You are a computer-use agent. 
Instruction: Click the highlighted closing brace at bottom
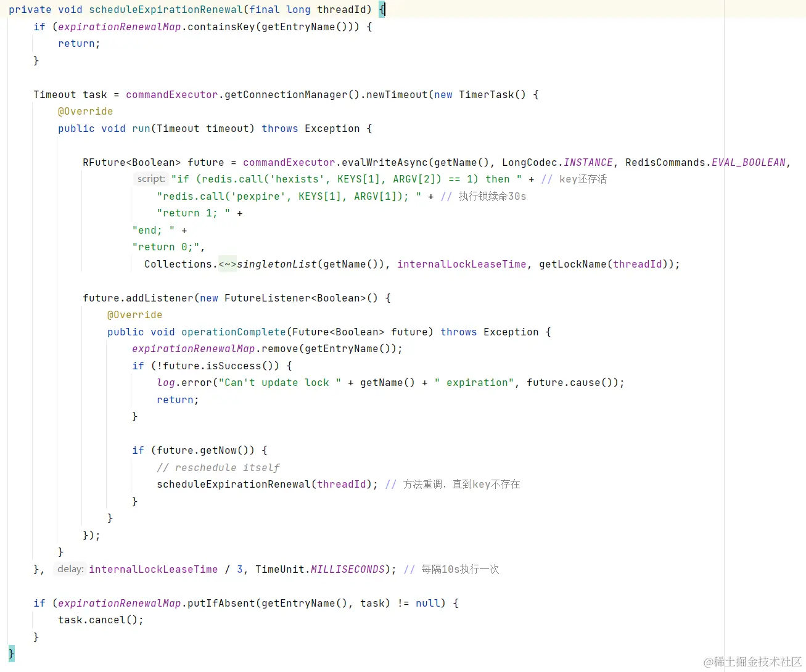pyautogui.click(x=11, y=654)
